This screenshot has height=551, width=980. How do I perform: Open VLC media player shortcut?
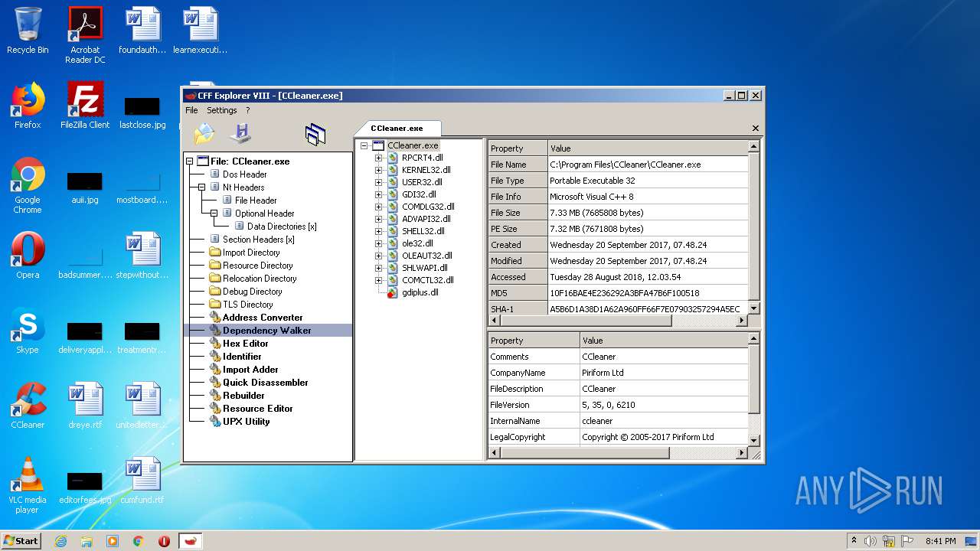pyautogui.click(x=28, y=485)
